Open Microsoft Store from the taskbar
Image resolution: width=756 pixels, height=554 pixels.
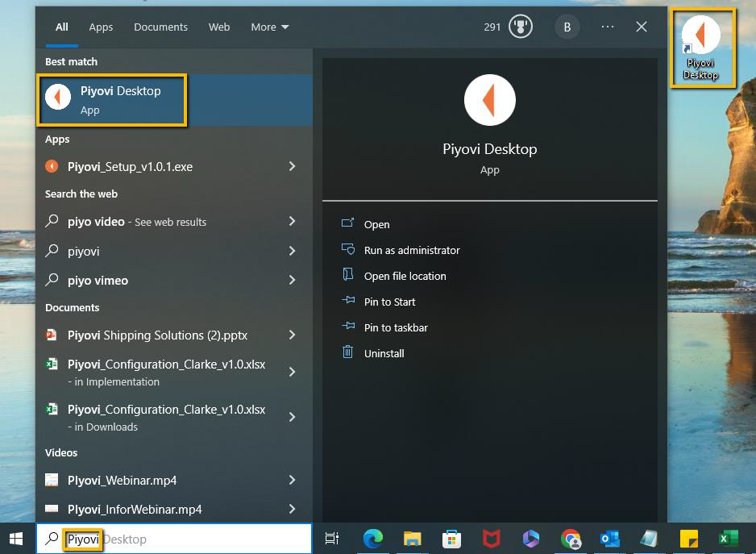tap(451, 539)
